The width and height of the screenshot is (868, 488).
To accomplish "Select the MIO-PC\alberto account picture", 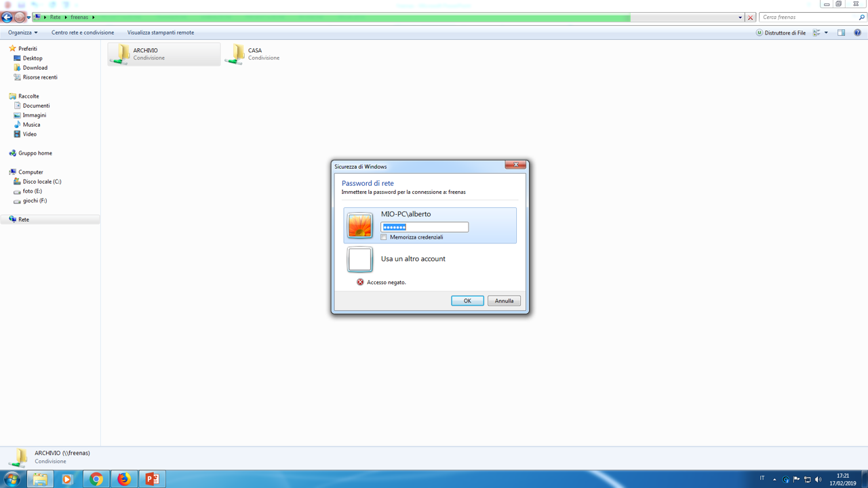I will point(360,226).
